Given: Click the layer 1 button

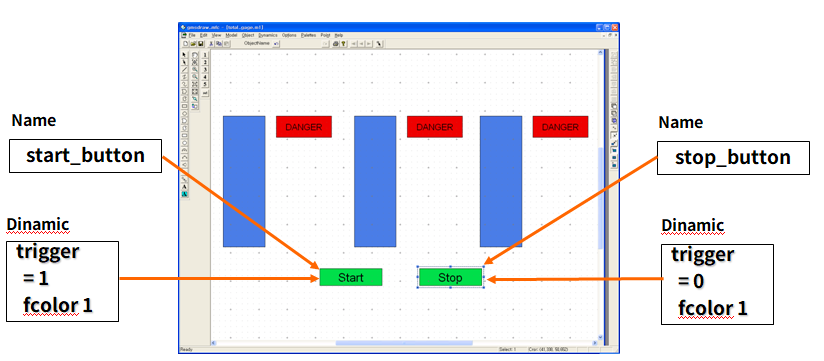Looking at the screenshot, I should coord(205,55).
